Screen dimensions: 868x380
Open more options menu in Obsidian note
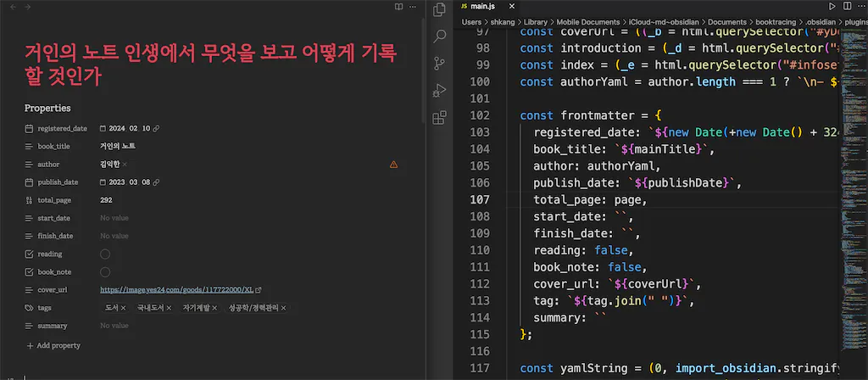415,7
